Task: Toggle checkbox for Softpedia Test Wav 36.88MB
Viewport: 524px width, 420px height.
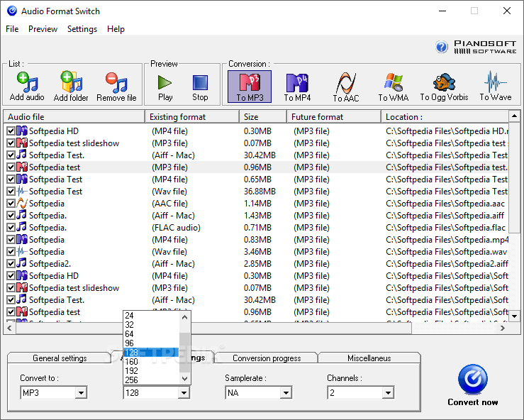Action: coord(11,192)
